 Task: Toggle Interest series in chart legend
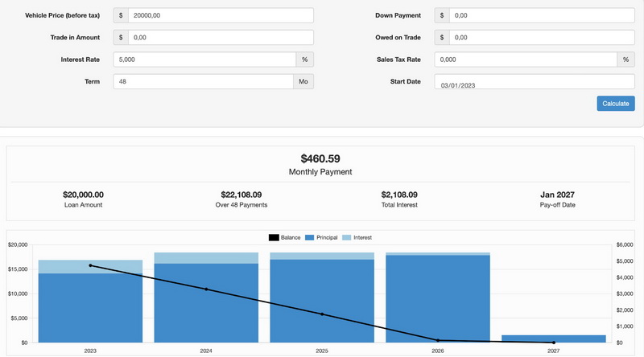pos(357,237)
